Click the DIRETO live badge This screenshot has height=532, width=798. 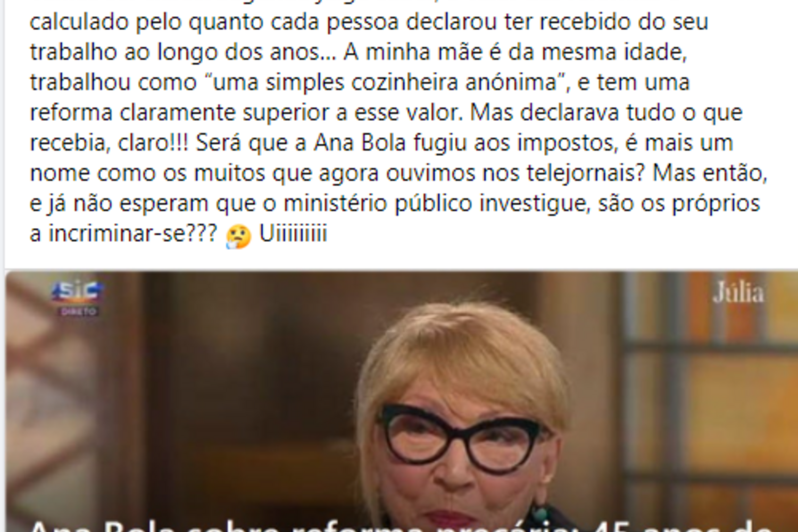coord(78,311)
